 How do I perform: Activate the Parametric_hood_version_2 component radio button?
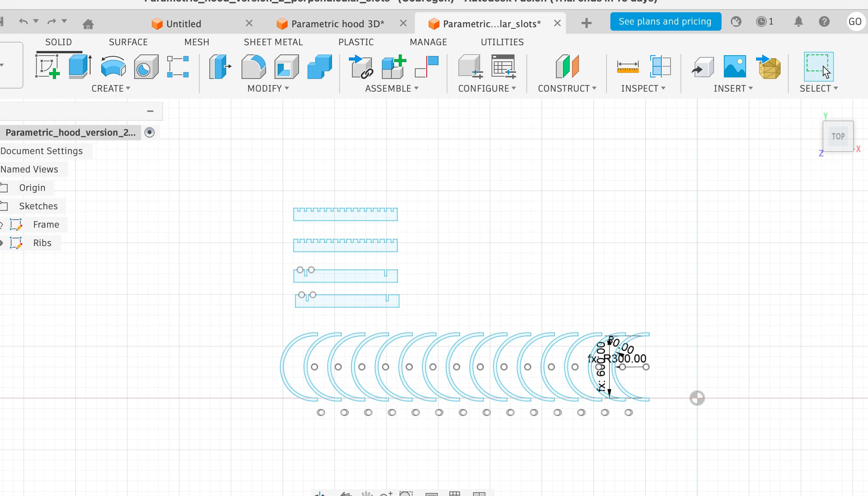[x=150, y=132]
